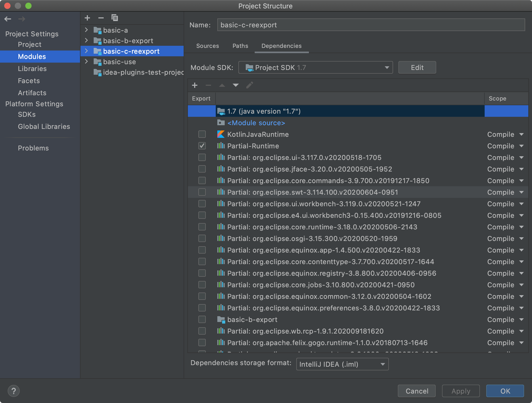Screen dimensions: 532x403
Task: Open Libraries in Project Settings
Action: pos(32,69)
